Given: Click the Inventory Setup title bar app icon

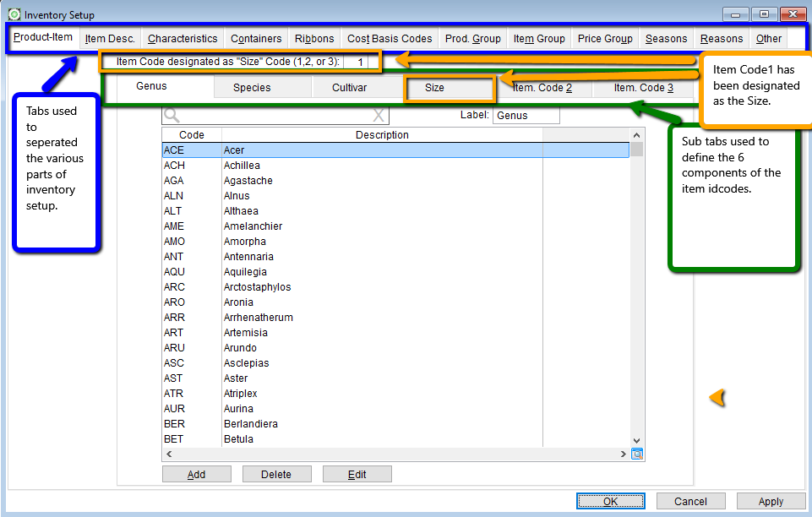Looking at the screenshot, I should click(x=14, y=14).
